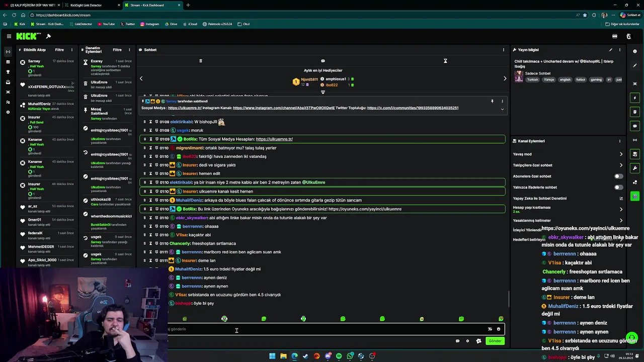Click the moderator hammer icon beside Kick logo
This screenshot has width=644, height=362.
[x=48, y=36]
